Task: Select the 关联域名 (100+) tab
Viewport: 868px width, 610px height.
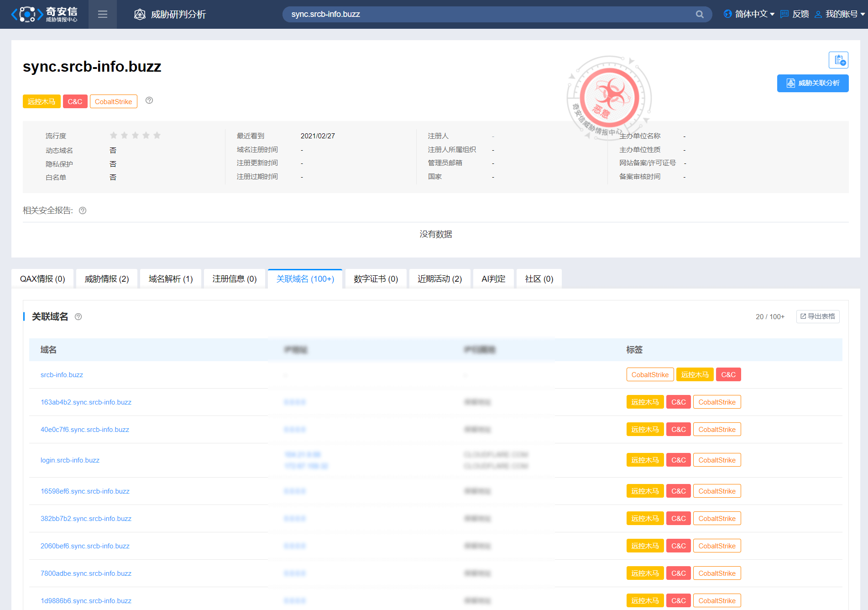Action: 305,279
